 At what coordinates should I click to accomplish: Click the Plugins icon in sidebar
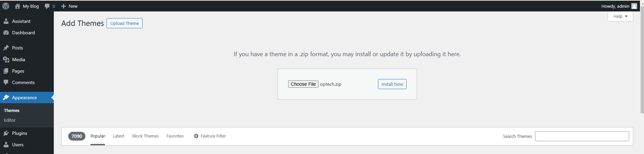point(6,133)
